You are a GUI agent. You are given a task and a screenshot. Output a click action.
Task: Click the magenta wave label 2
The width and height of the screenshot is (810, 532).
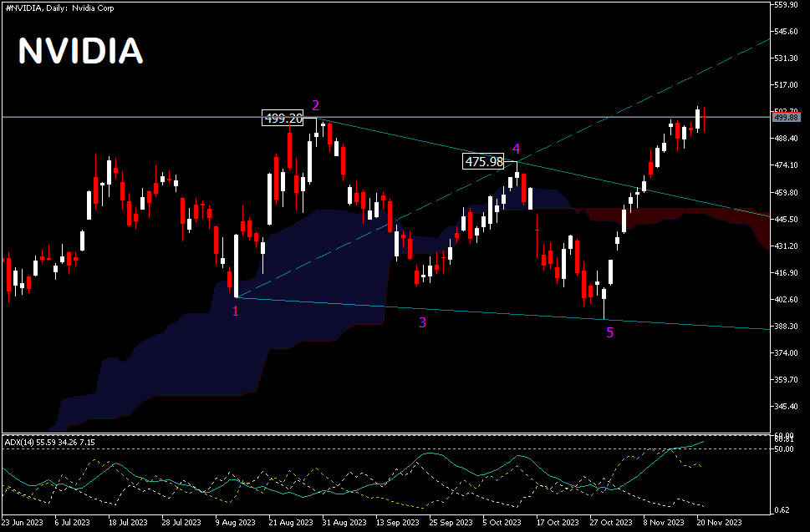pyautogui.click(x=316, y=105)
